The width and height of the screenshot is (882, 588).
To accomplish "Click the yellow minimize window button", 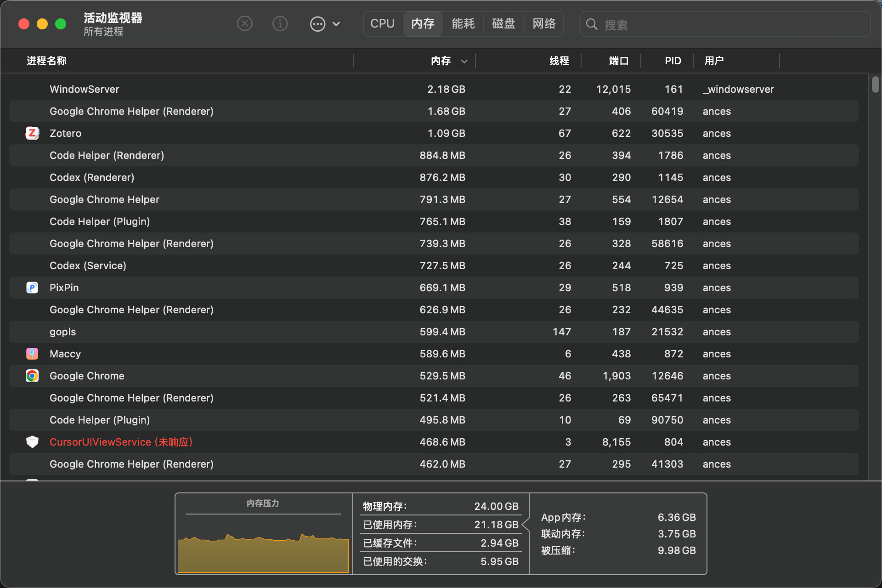I will (42, 24).
